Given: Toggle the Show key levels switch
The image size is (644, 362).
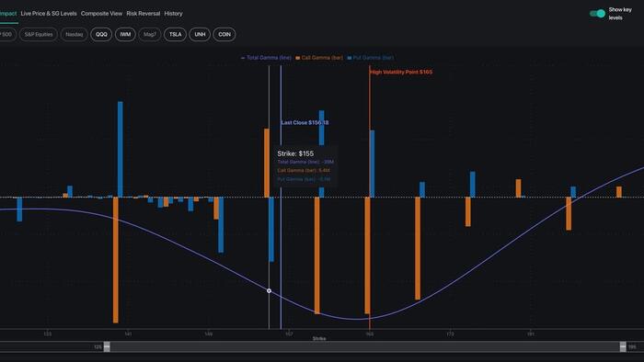Looking at the screenshot, I should click(598, 14).
